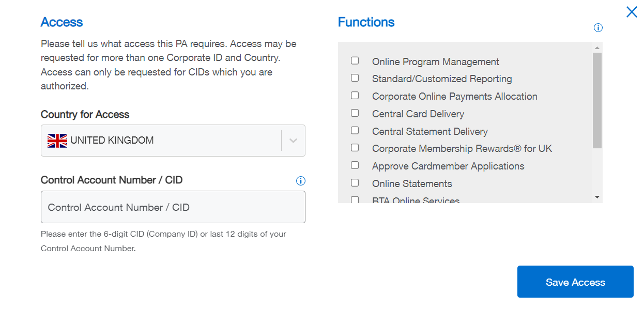Tick Corporate Online Payments Allocation
This screenshot has width=644, height=309.
(x=355, y=96)
